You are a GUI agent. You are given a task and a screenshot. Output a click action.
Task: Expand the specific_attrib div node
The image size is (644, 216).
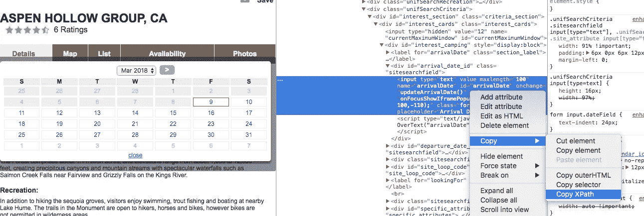pos(388,208)
